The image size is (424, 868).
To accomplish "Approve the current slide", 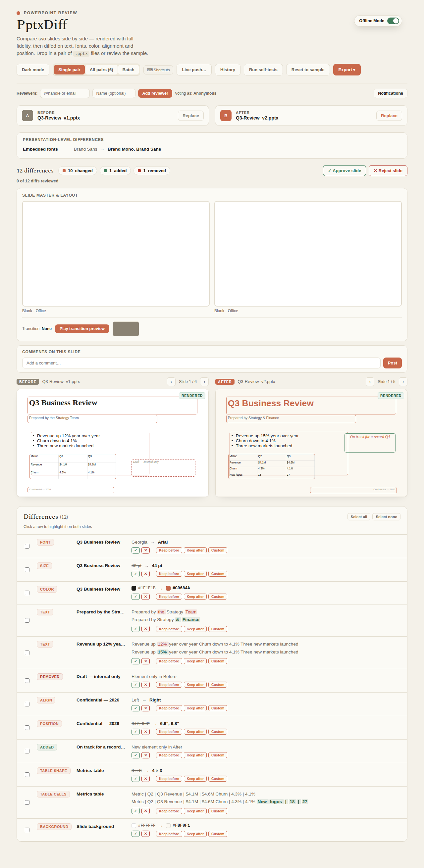I will [344, 171].
